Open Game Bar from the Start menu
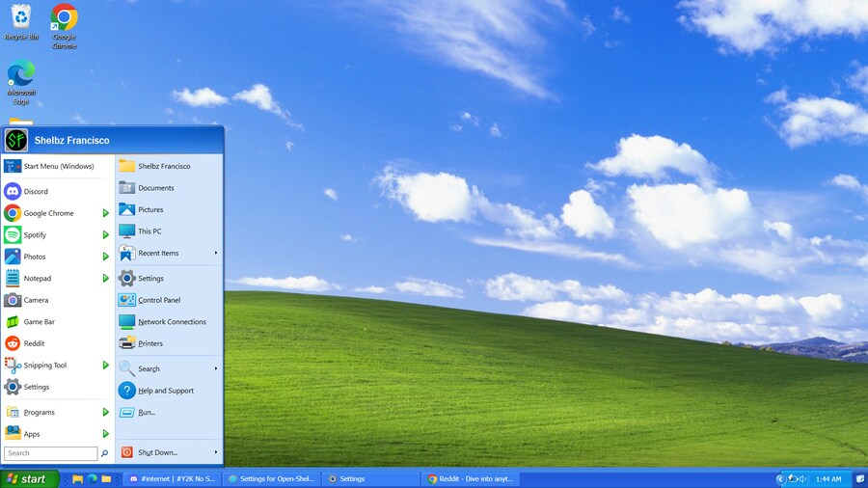The width and height of the screenshot is (868, 488). pyautogui.click(x=39, y=322)
